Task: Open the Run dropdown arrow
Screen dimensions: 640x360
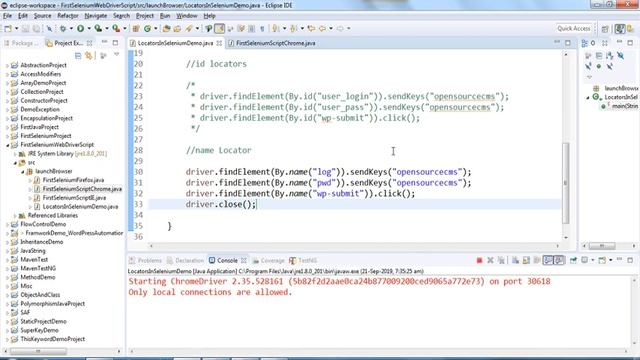Action: click(x=89, y=29)
